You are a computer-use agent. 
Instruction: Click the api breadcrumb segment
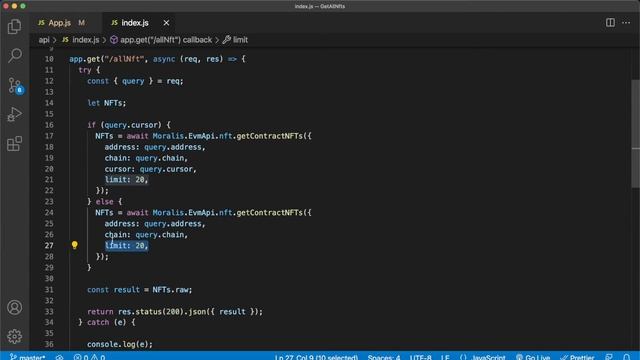point(44,40)
